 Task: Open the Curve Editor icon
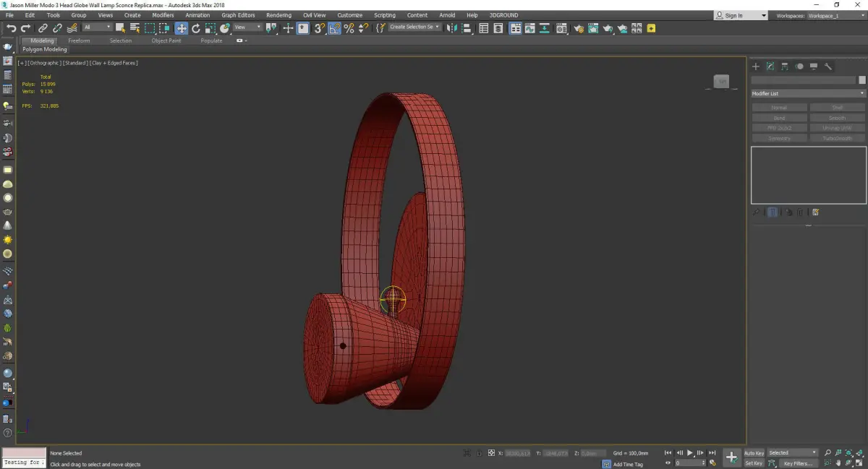(529, 28)
